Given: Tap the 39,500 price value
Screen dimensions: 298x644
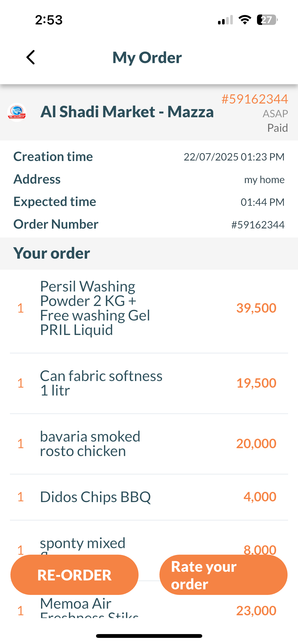Looking at the screenshot, I should click(256, 308).
